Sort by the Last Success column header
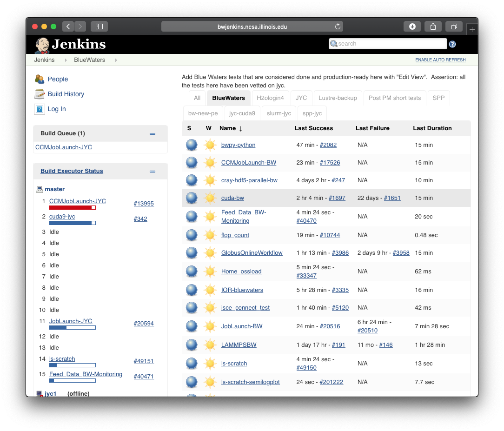504x431 pixels. click(314, 128)
